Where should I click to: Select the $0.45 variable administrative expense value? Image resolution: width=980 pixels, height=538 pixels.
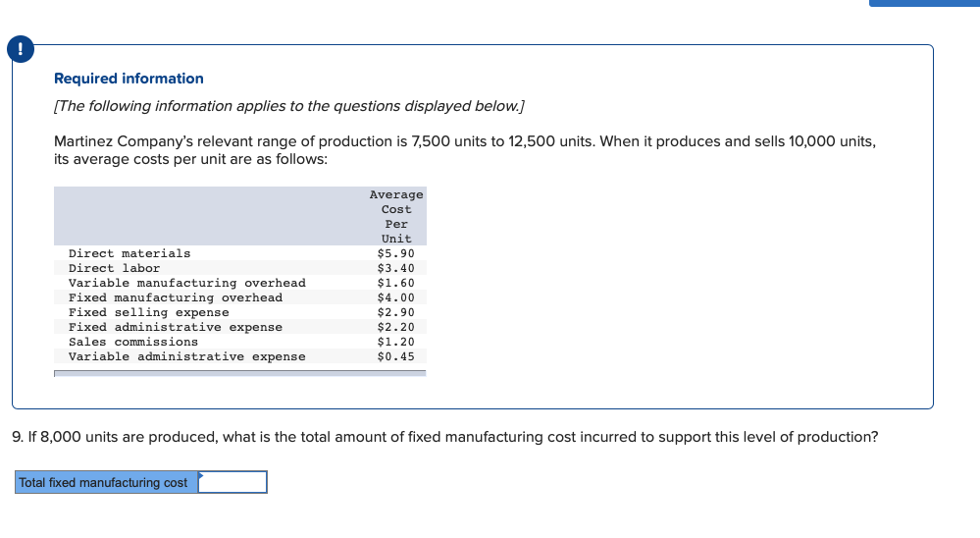point(395,356)
